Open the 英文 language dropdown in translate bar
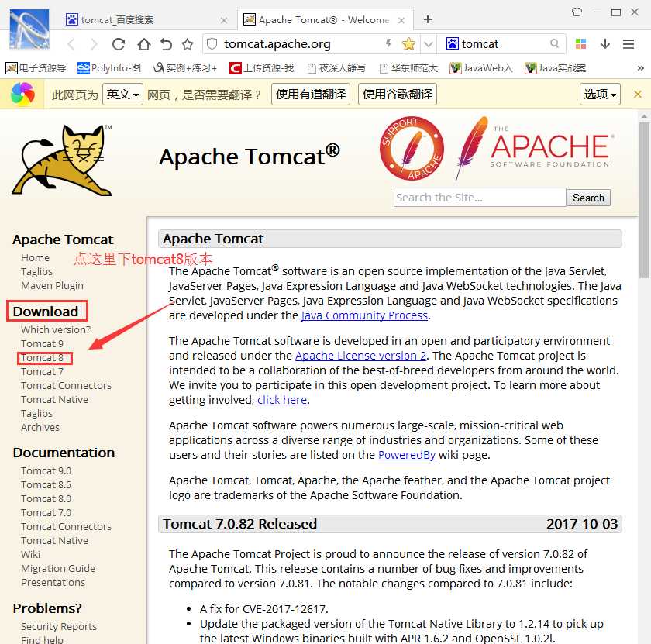The image size is (651, 644). point(122,95)
